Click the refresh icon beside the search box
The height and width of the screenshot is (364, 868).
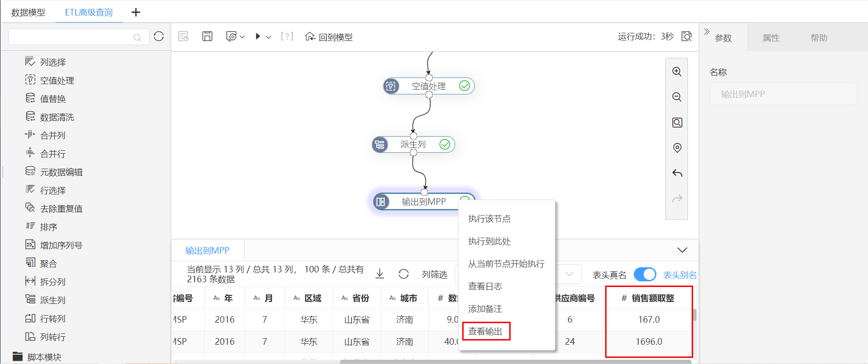tap(159, 37)
